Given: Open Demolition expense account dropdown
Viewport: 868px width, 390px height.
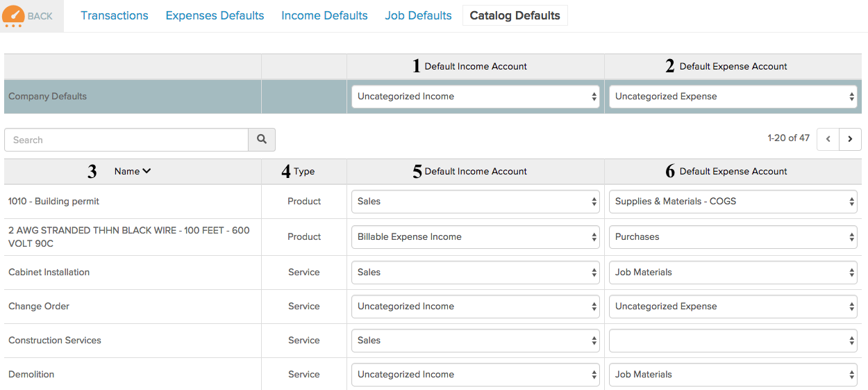Looking at the screenshot, I should click(733, 375).
